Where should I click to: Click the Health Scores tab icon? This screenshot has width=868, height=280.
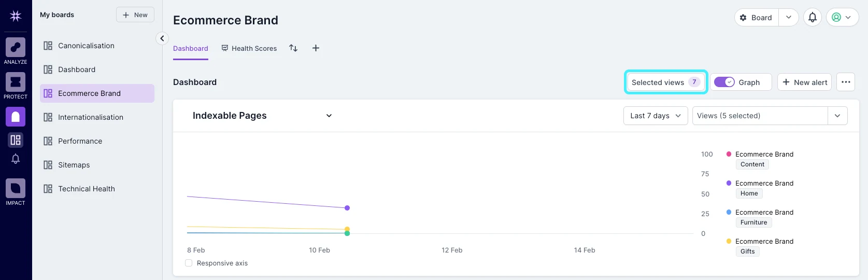tap(225, 48)
